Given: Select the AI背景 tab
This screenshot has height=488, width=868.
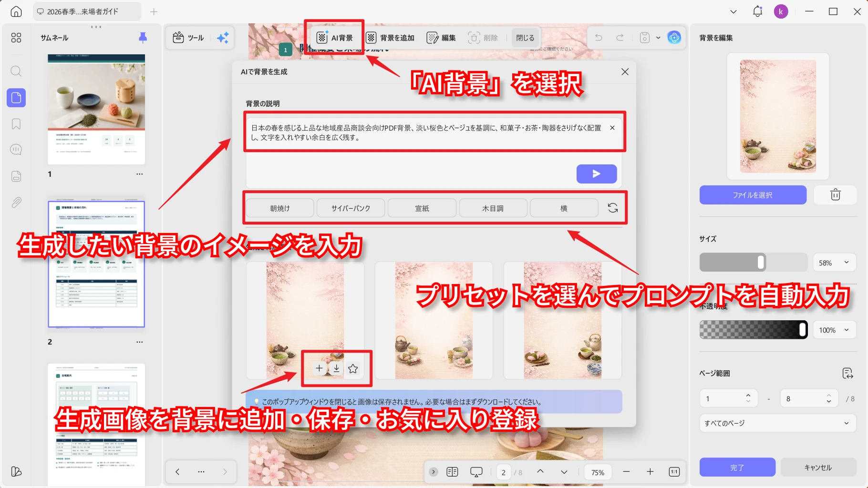Looking at the screenshot, I should 335,38.
